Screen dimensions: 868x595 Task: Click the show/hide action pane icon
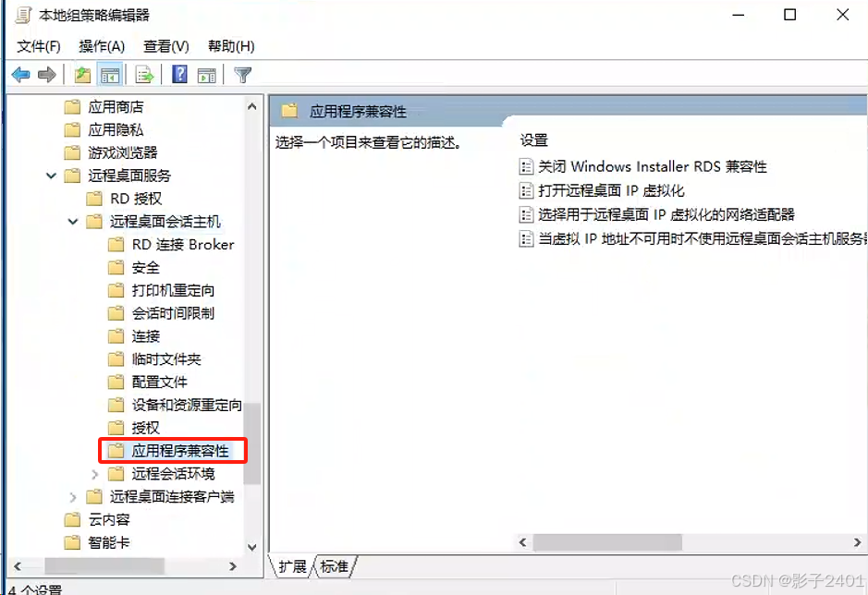tap(207, 75)
